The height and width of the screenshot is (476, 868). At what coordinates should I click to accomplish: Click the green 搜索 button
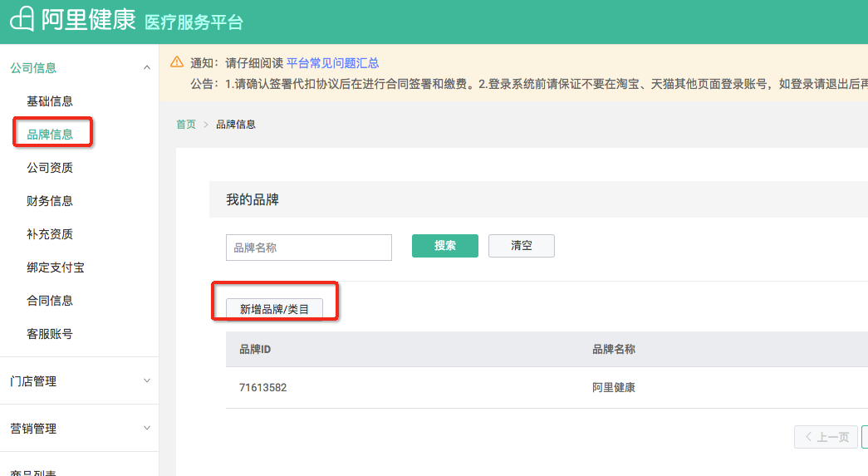click(x=445, y=246)
